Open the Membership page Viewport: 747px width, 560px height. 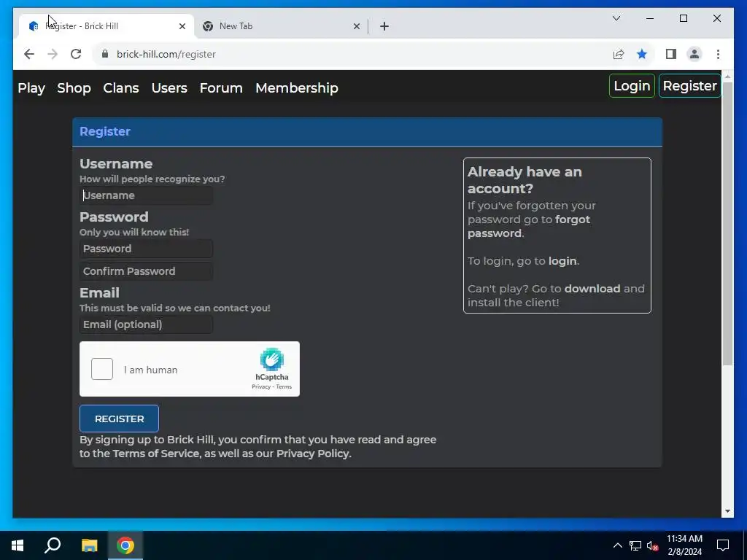(x=297, y=87)
